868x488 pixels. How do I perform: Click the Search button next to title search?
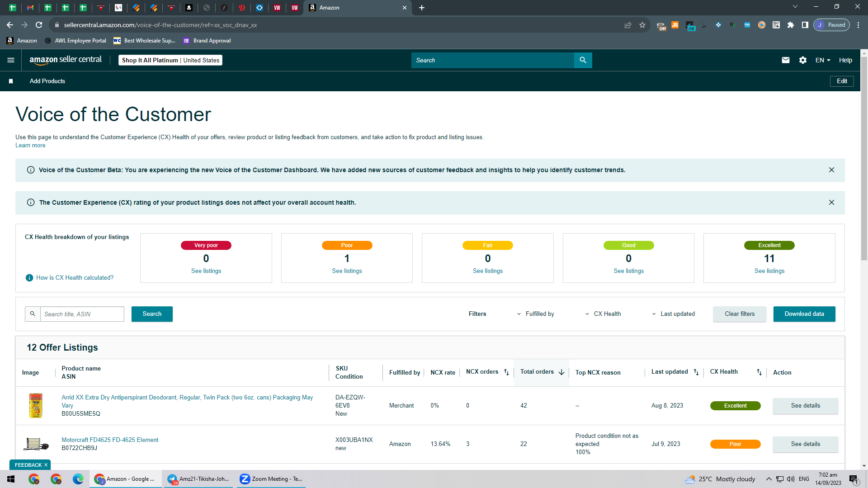pyautogui.click(x=152, y=314)
